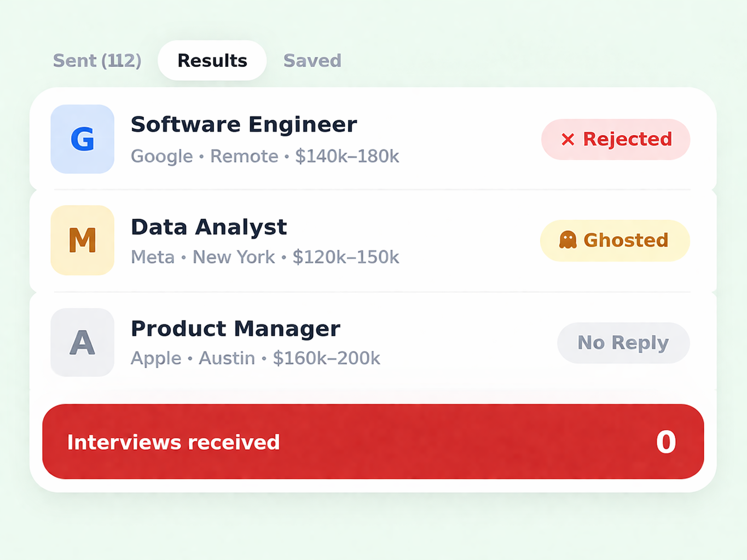Toggle the Rejected status badge

click(615, 139)
